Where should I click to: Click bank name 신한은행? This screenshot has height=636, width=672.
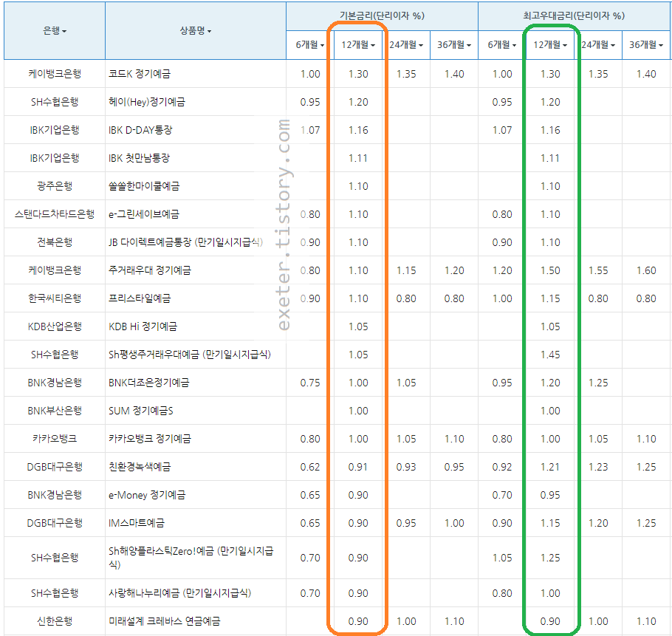55,621
